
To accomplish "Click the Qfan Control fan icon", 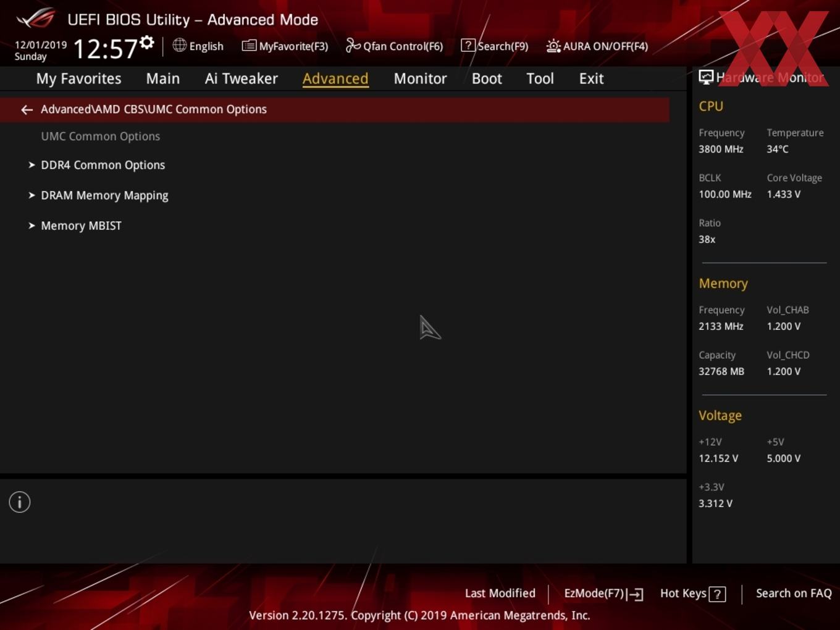I will [353, 45].
